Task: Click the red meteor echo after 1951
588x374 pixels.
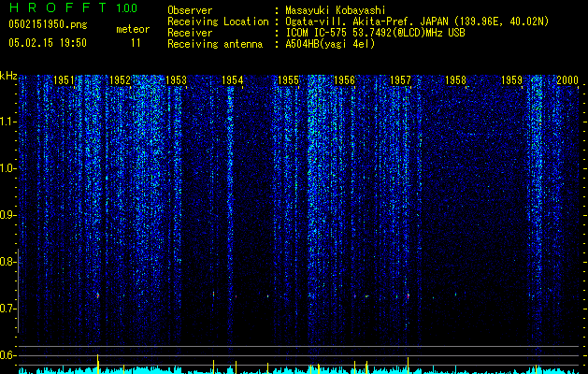Action: 98,295
